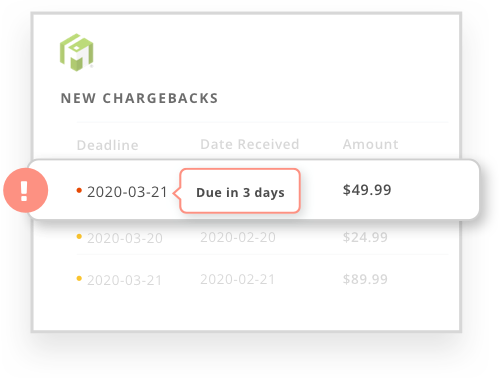Sort by the Amount column header

point(371,144)
